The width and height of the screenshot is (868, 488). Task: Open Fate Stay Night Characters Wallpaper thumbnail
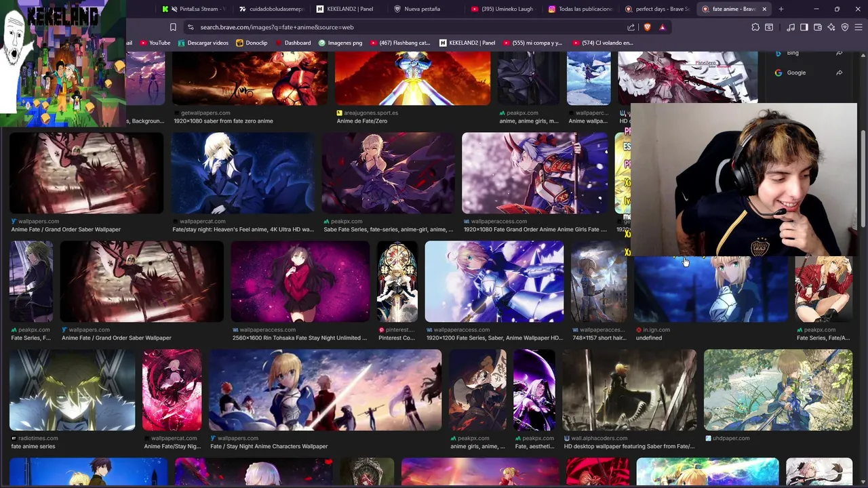(x=325, y=390)
